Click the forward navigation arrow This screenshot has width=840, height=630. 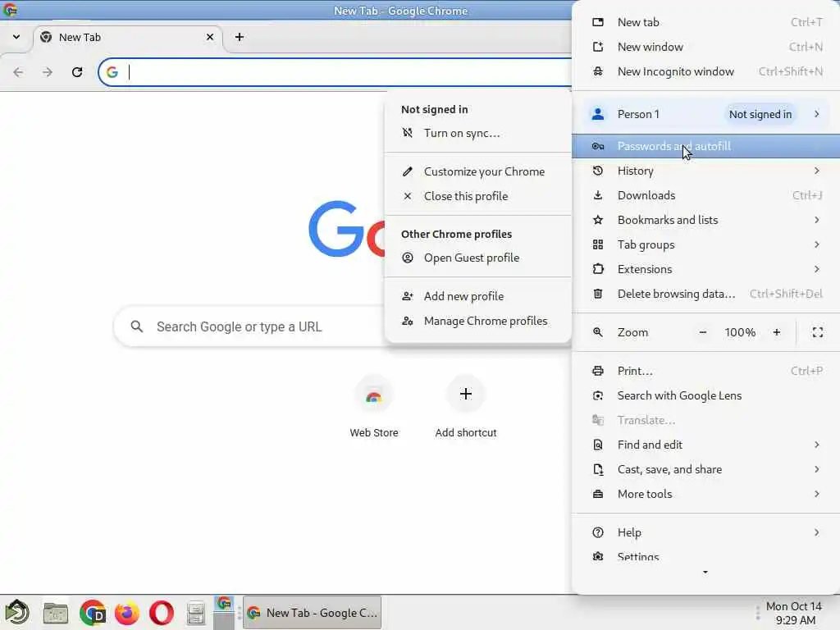coord(48,72)
